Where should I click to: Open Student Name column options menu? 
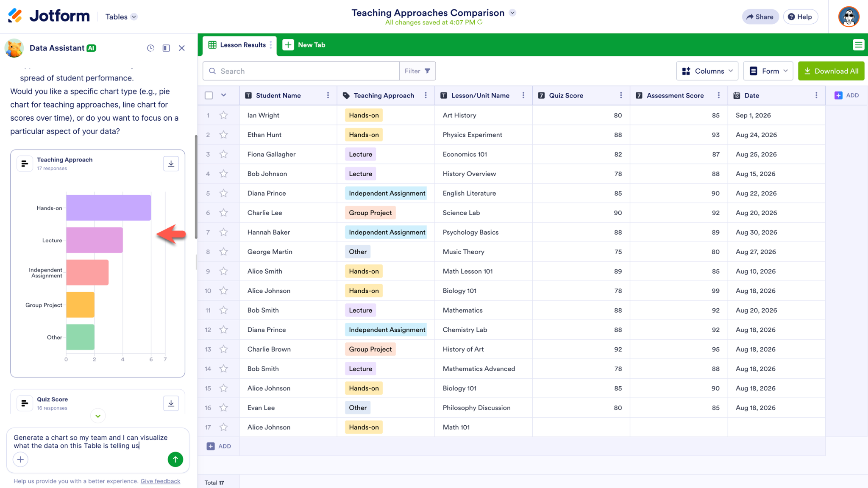(328, 95)
